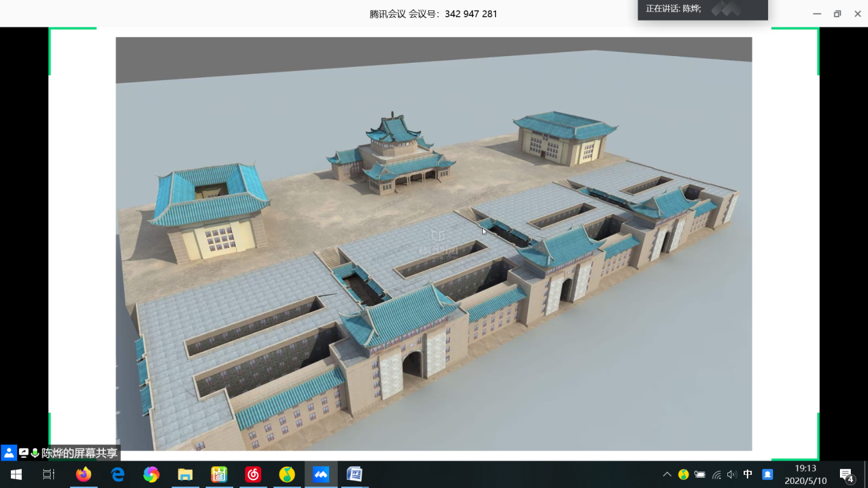The image size is (868, 488).
Task: Open the Windows Start menu
Action: [x=16, y=474]
